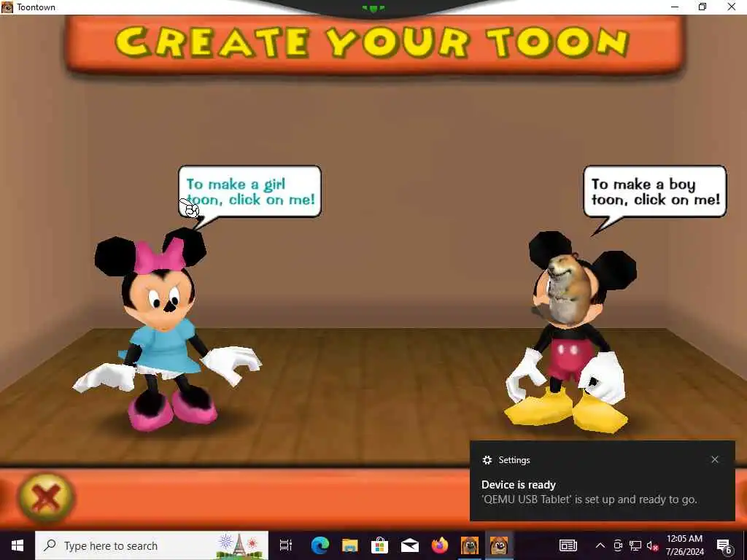The width and height of the screenshot is (747, 560).
Task: Open News and interests widget
Action: coord(568,545)
